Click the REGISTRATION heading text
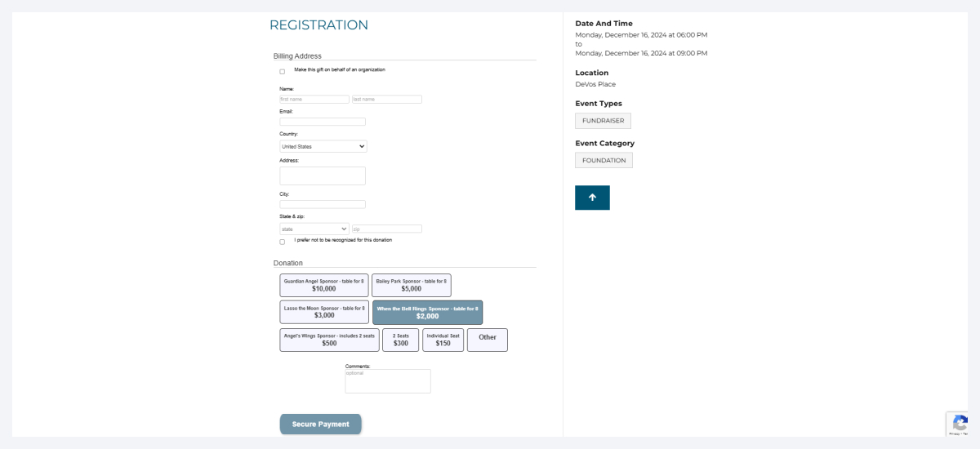This screenshot has height=449, width=980. pos(318,25)
